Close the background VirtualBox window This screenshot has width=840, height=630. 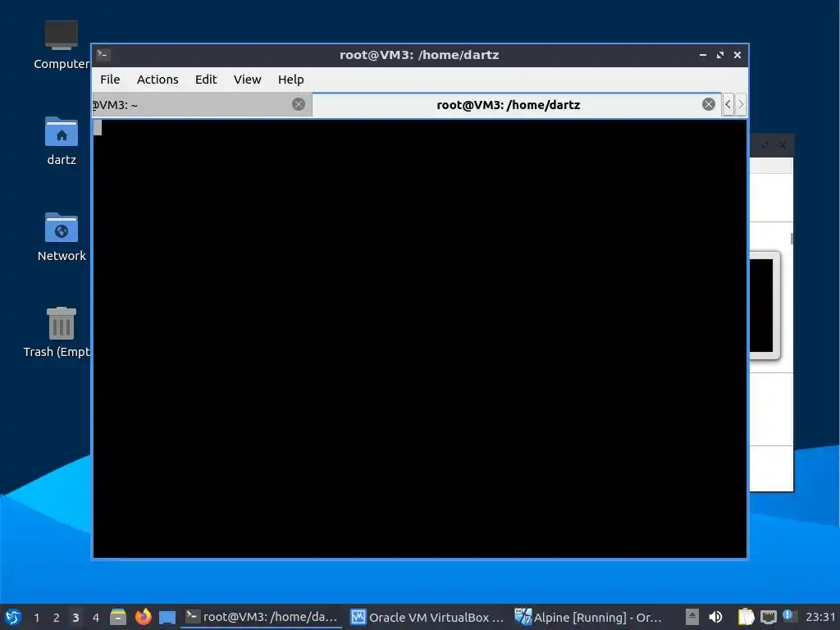(x=782, y=145)
